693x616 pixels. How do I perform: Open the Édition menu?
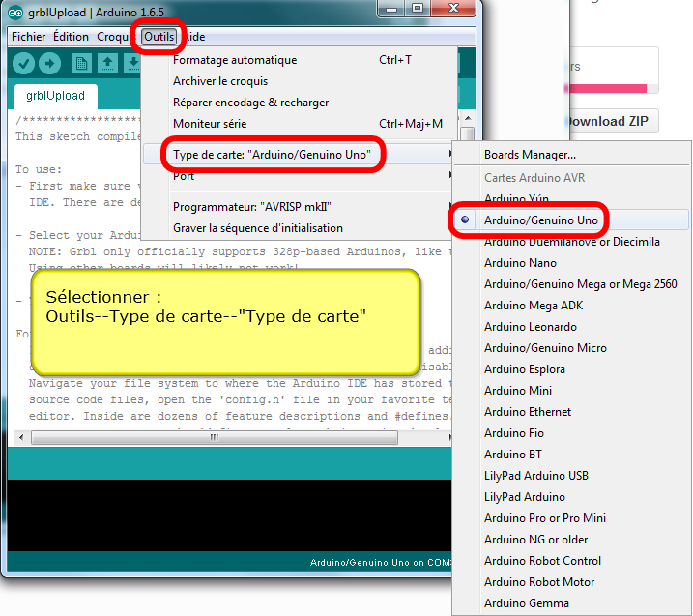click(x=71, y=37)
